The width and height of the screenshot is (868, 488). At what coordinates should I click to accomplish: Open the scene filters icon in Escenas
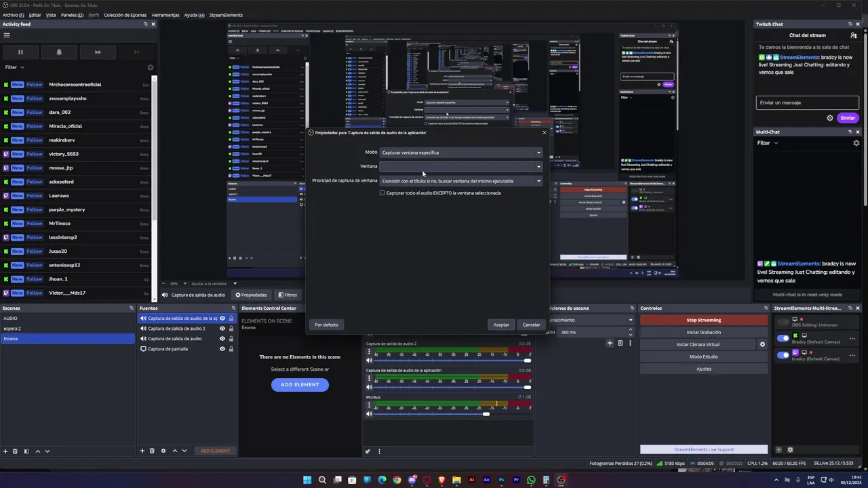[x=26, y=451]
